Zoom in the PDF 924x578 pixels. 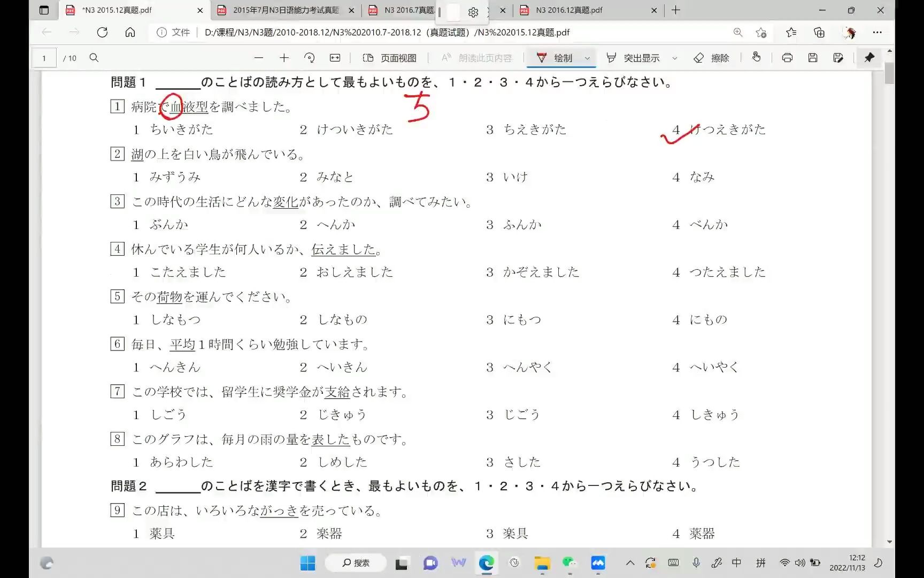(x=284, y=58)
